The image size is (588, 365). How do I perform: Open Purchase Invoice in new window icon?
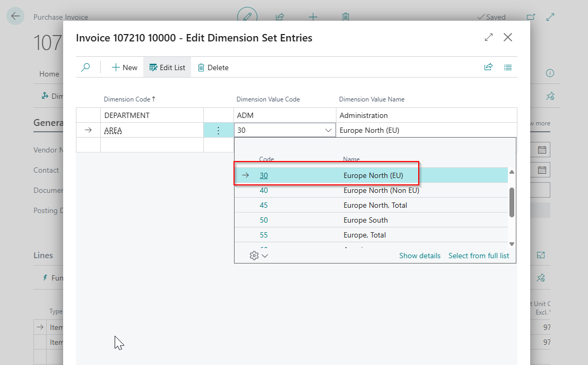[531, 17]
